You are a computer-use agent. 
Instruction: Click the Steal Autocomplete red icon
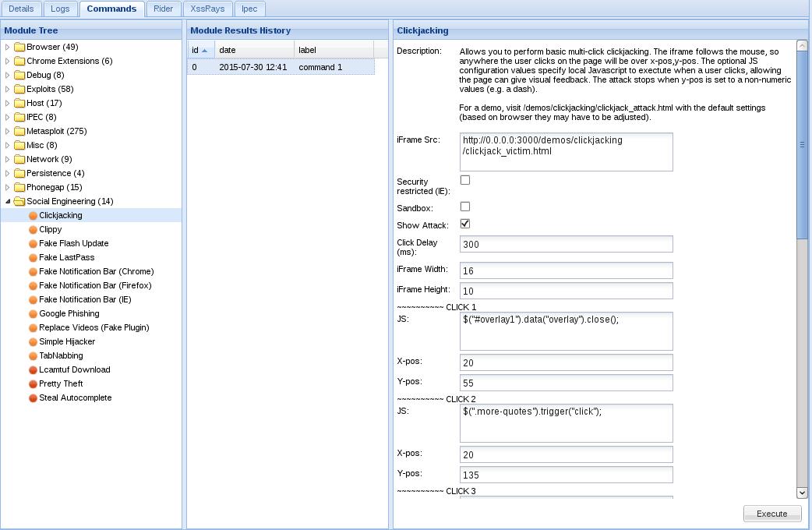[x=33, y=397]
